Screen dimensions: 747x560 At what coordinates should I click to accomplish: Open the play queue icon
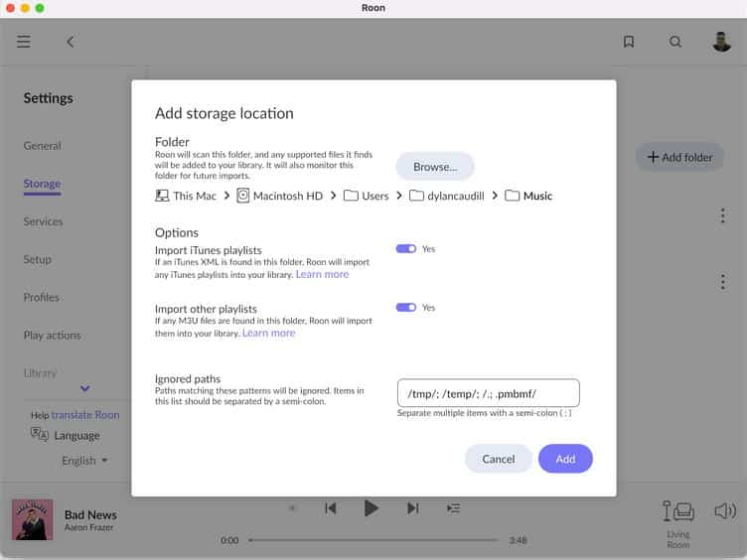pyautogui.click(x=453, y=508)
